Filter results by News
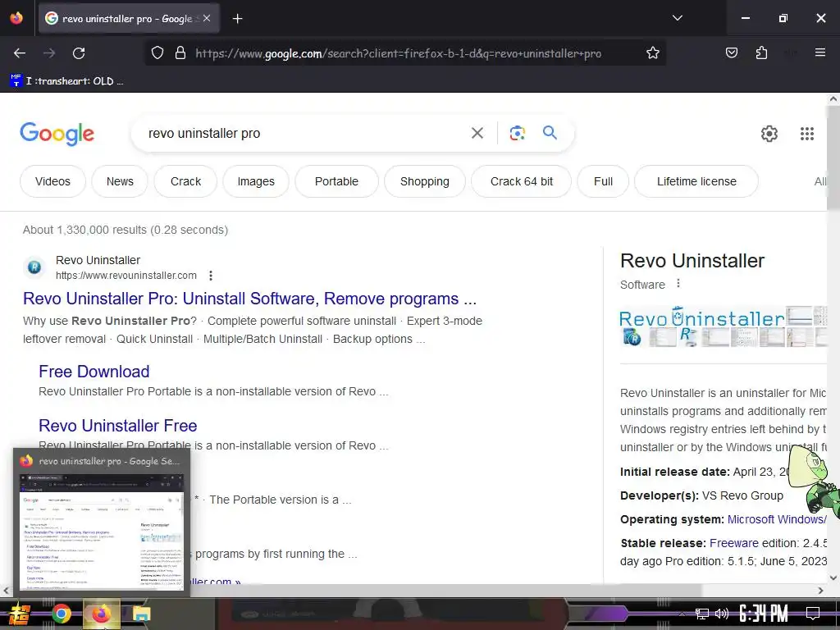840x630 pixels. coord(120,181)
